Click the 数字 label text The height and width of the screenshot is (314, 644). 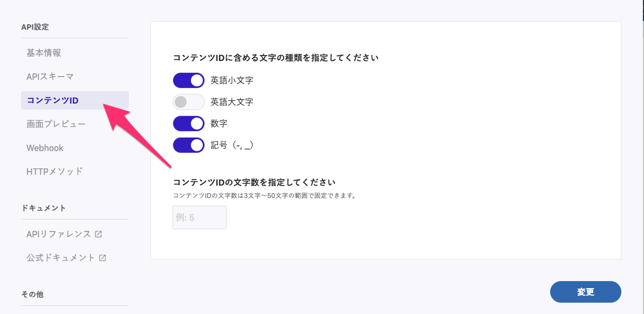(x=219, y=124)
